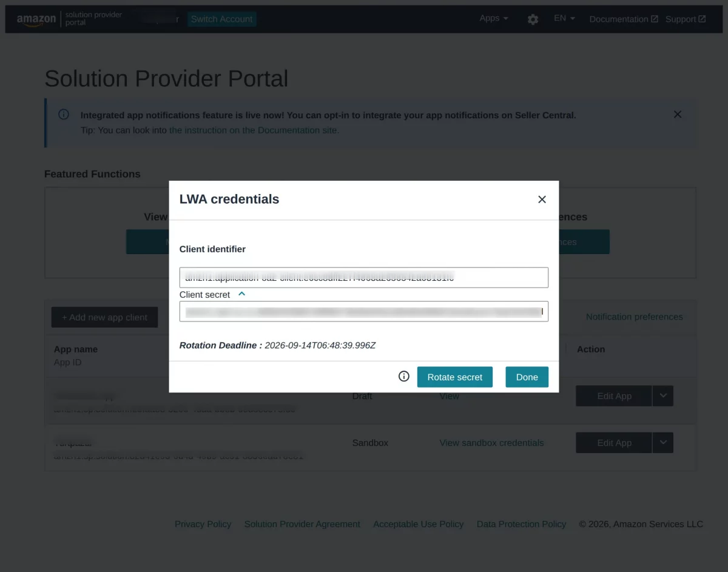Click the Sandbox status text
The height and width of the screenshot is (572, 728).
click(370, 443)
